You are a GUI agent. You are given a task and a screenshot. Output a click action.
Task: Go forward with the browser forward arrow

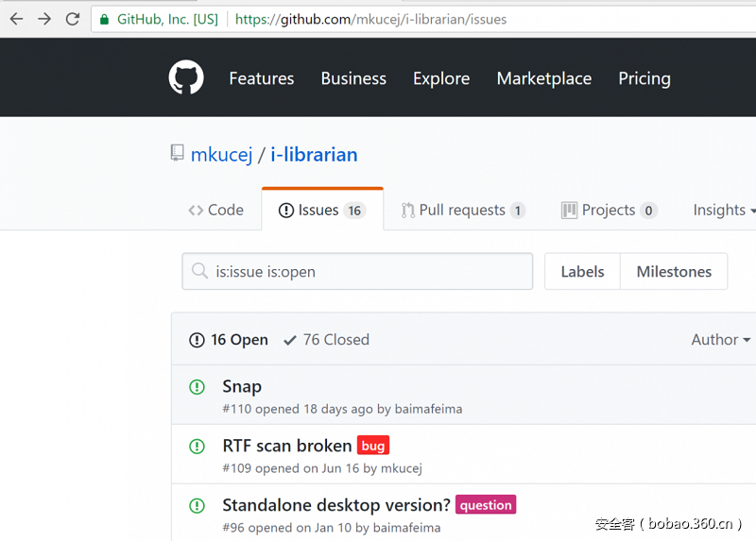pos(44,19)
